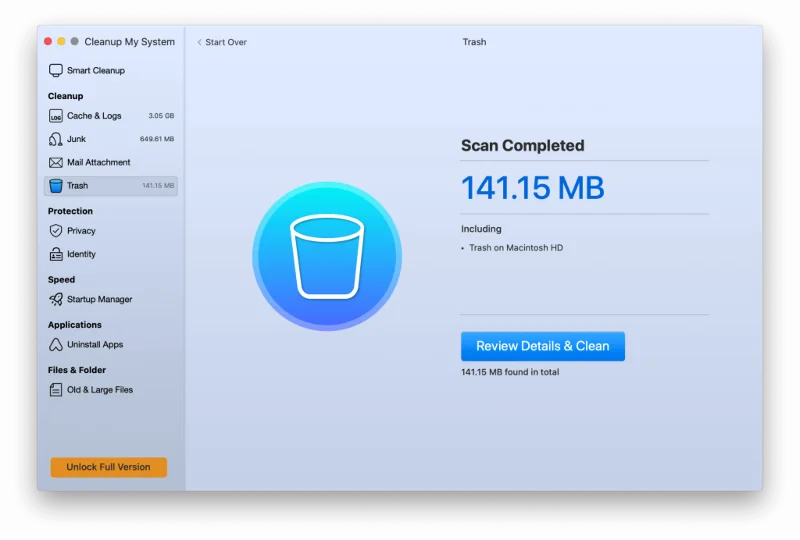Screen dimensions: 800x540
Task: Click the large round Trash bin graphic
Action: tap(327, 256)
